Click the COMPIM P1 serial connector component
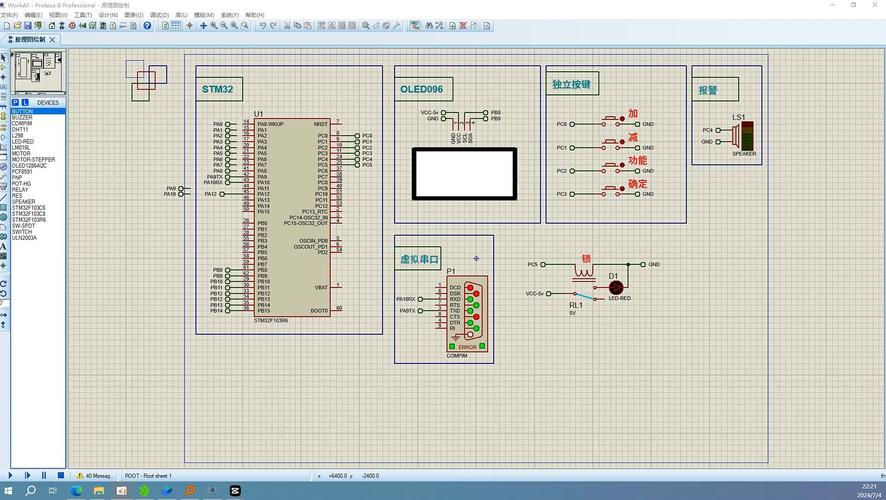Viewport: 886px width, 500px height. [467, 314]
